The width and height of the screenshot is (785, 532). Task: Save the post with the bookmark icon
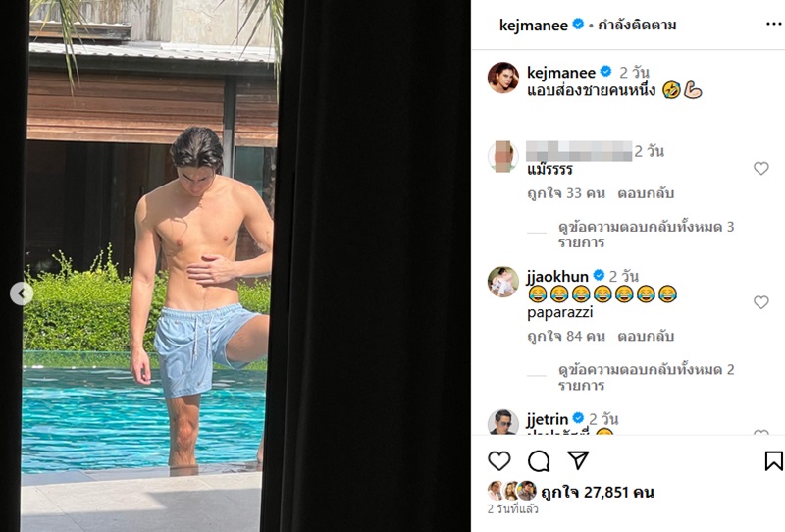point(773,461)
